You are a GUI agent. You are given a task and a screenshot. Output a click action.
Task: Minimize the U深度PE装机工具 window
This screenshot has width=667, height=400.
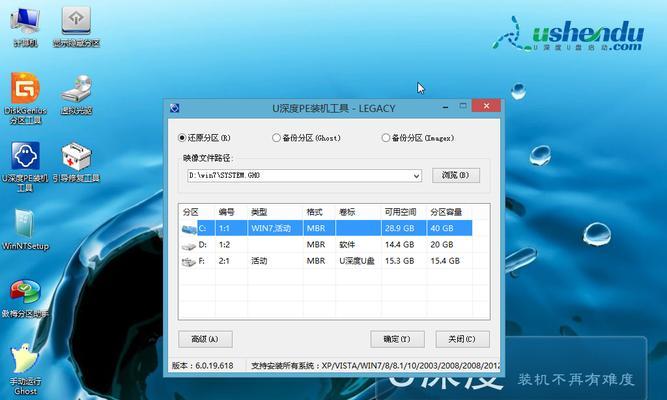(445, 106)
